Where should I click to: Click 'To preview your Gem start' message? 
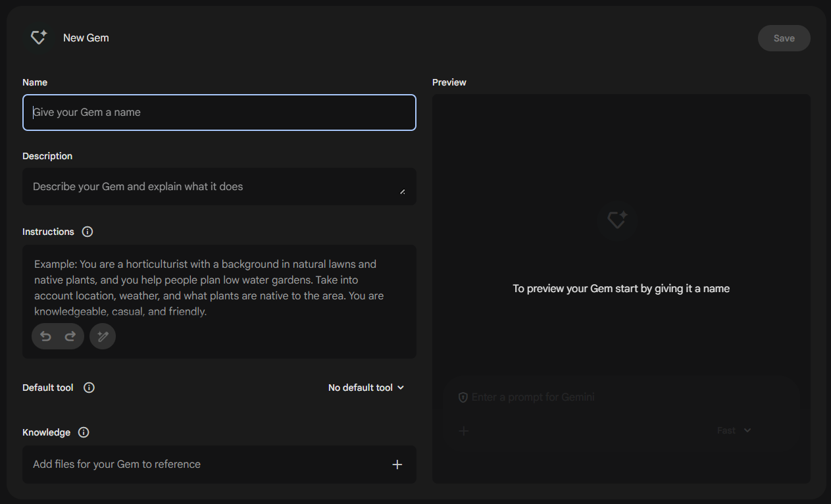coord(621,288)
